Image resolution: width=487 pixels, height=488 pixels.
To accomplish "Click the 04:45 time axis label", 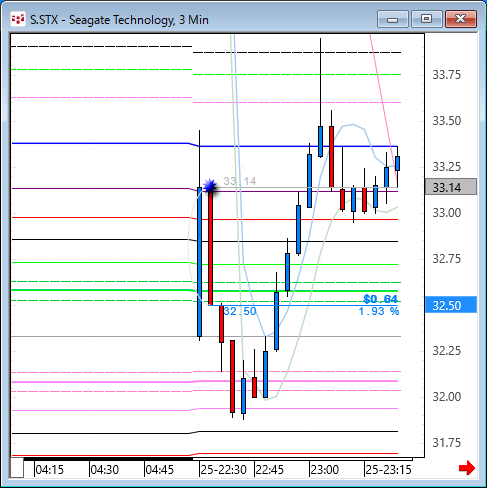I will (x=160, y=470).
